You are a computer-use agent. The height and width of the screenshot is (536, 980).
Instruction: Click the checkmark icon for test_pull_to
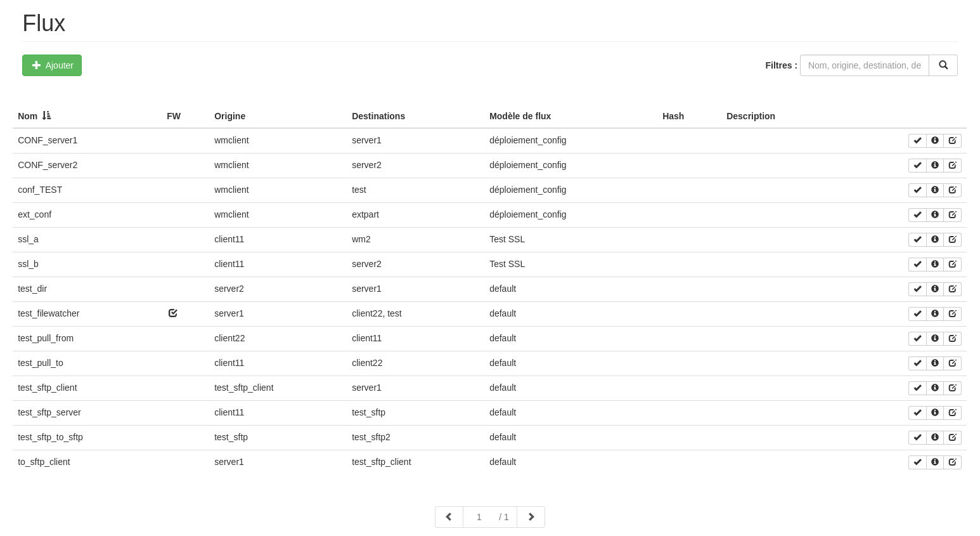(x=917, y=363)
